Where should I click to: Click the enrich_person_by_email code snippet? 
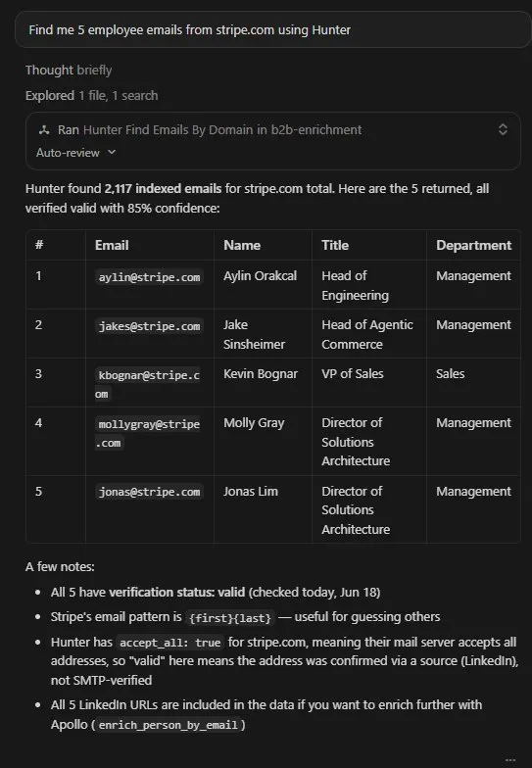169,725
